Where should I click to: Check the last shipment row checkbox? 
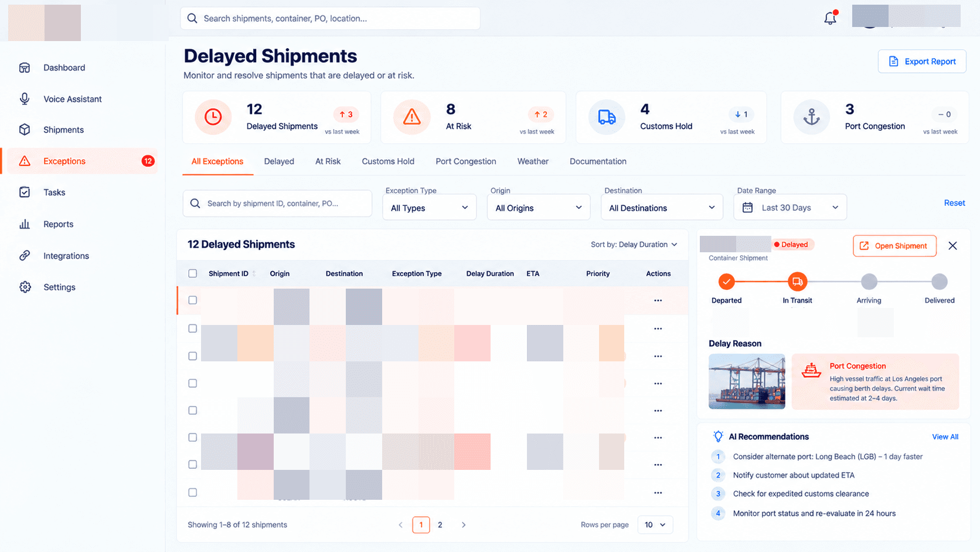[192, 492]
